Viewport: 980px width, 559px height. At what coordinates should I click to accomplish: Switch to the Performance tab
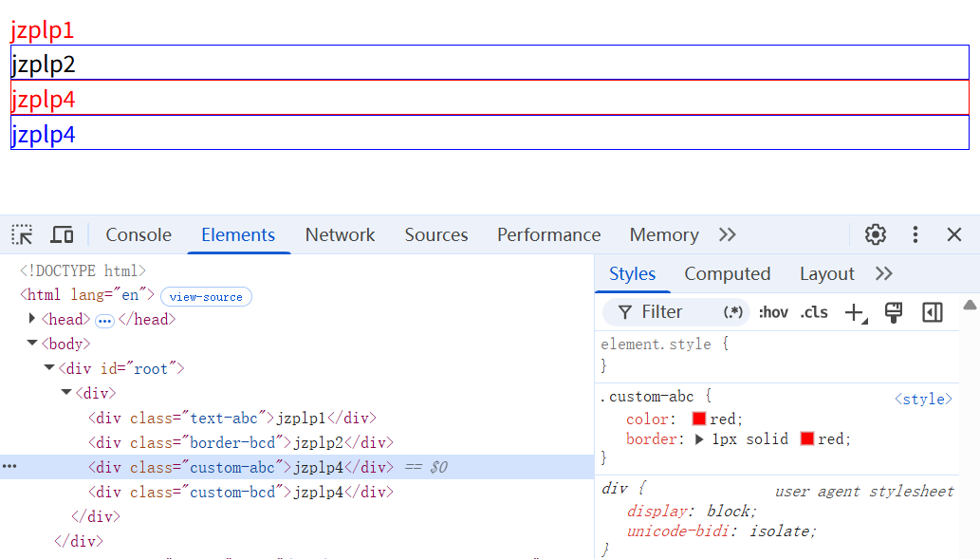(548, 234)
